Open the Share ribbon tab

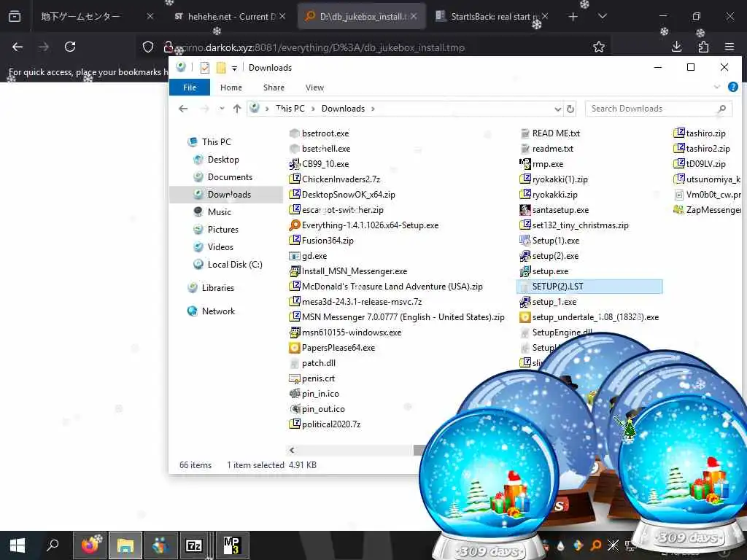[274, 87]
